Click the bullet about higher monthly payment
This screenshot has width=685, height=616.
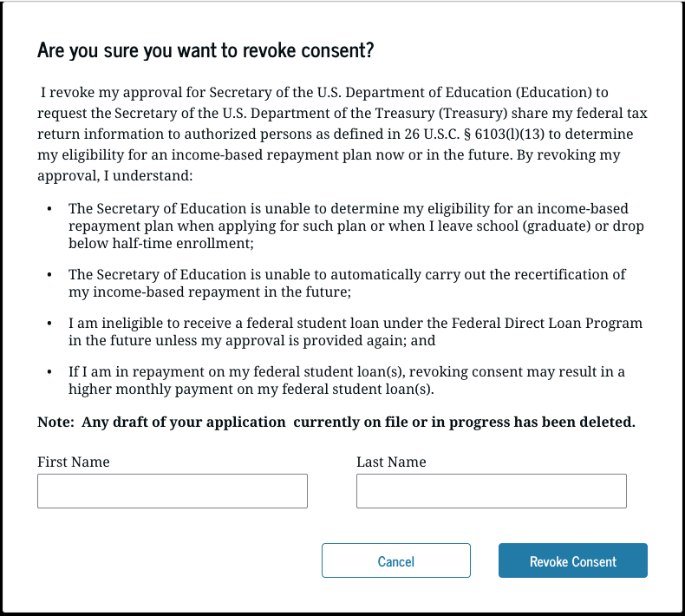point(347,380)
